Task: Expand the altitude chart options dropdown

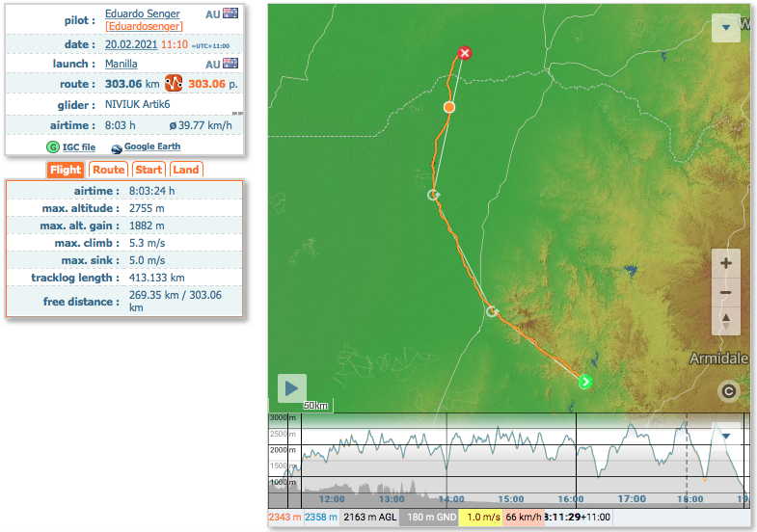Action: (x=725, y=436)
